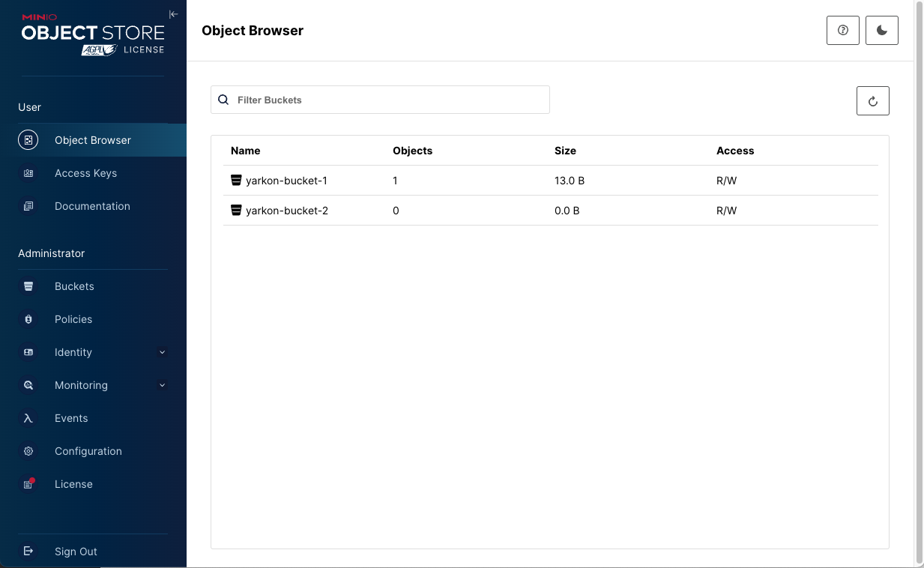Open the yarkon-bucket-1 row
Image resolution: width=924 pixels, height=568 pixels.
pyautogui.click(x=286, y=181)
